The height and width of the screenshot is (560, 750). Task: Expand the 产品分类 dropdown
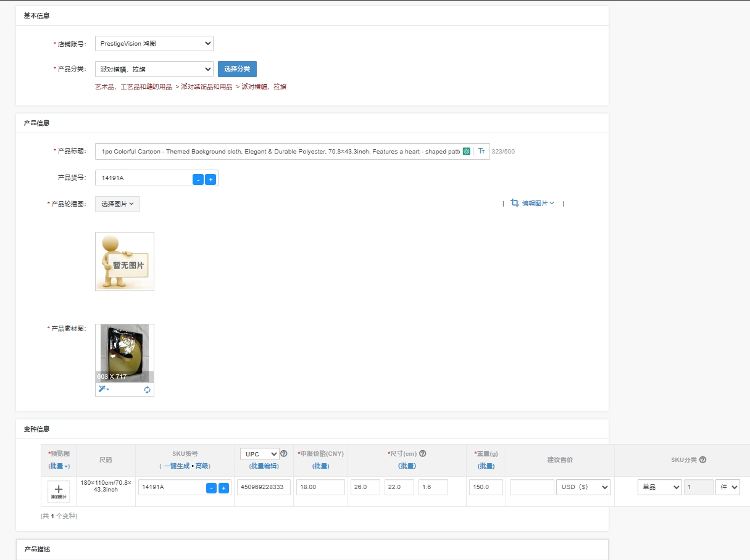point(154,69)
